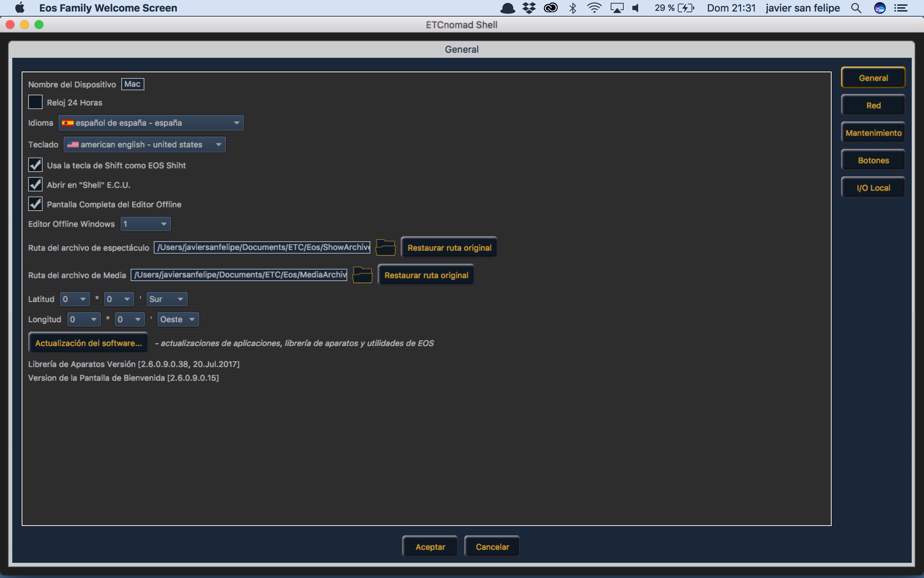
Task: Click Actualización del software button
Action: [88, 343]
